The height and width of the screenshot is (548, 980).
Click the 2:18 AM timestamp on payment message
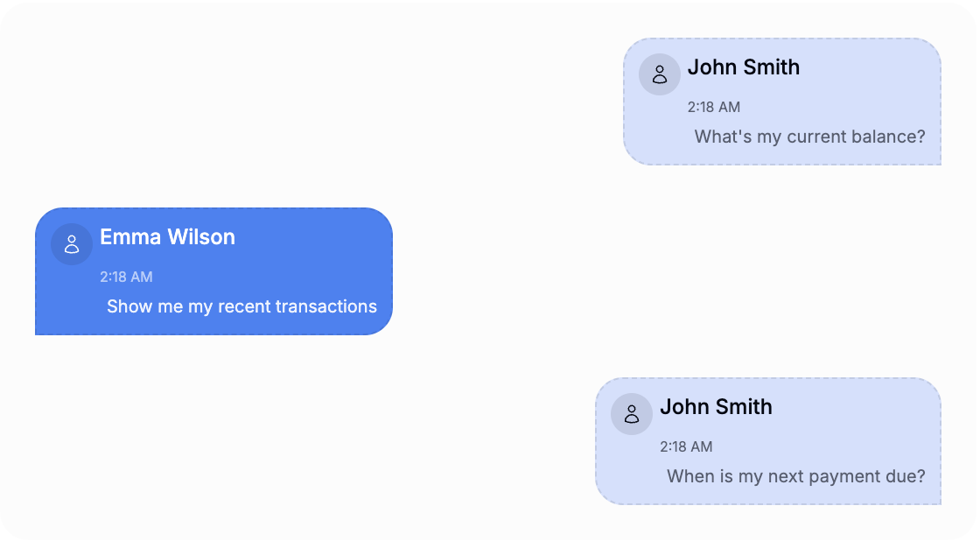click(686, 446)
